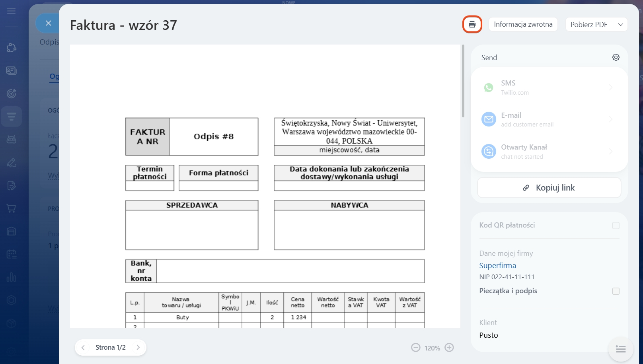
Task: Click the document preview vertical scrollbar
Action: point(463,82)
